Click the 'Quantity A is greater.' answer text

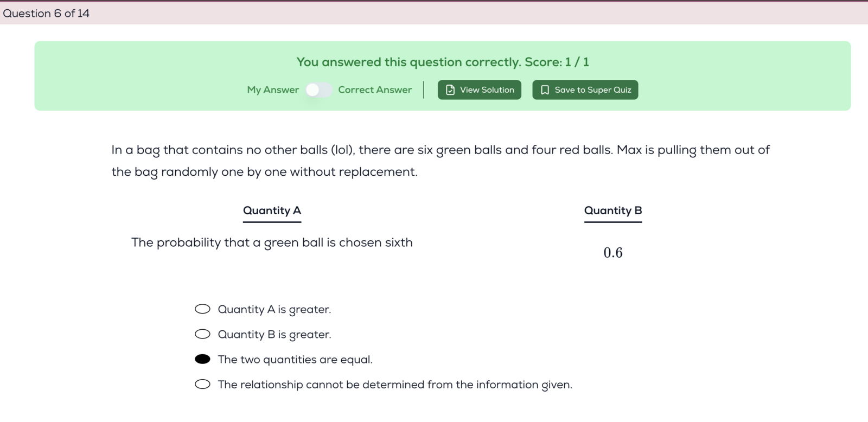[x=274, y=309]
